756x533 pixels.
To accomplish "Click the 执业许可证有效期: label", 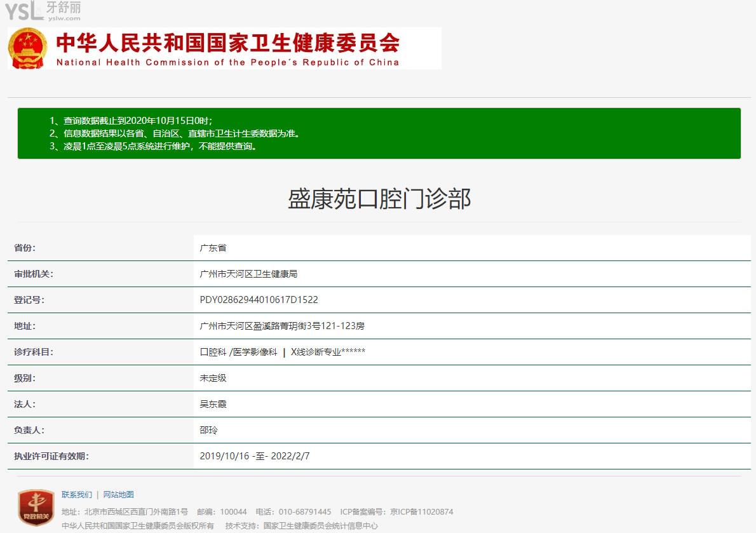I will click(x=51, y=456).
